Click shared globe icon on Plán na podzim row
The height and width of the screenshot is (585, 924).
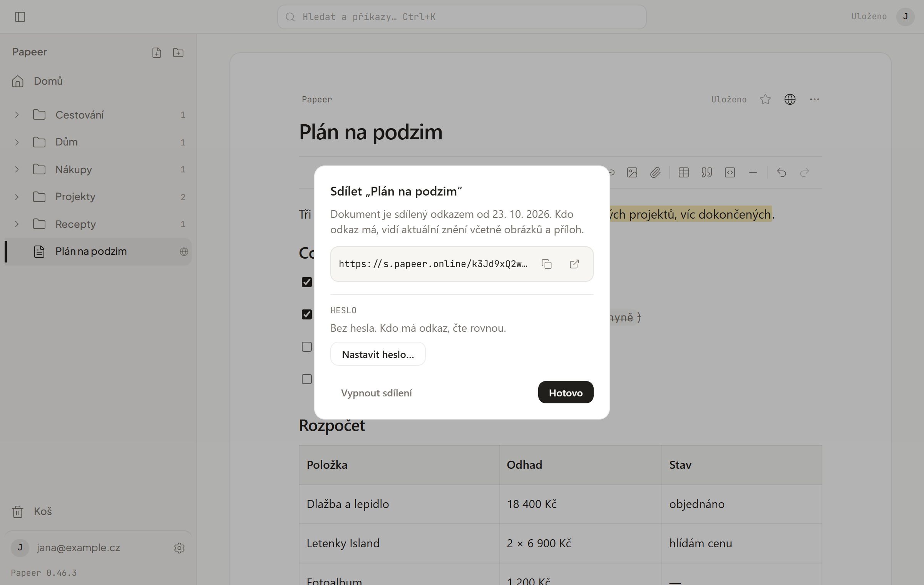184,252
